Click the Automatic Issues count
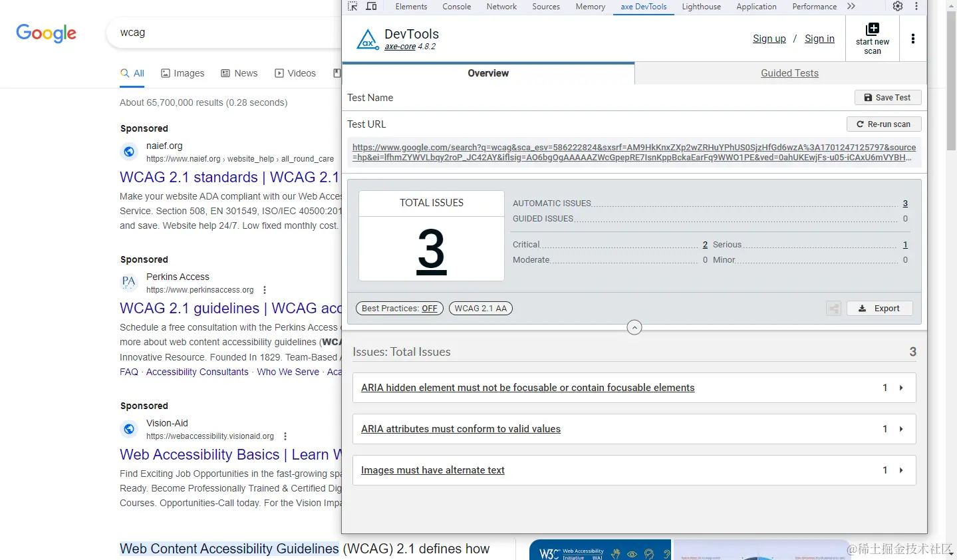The height and width of the screenshot is (560, 957). pyautogui.click(x=905, y=204)
